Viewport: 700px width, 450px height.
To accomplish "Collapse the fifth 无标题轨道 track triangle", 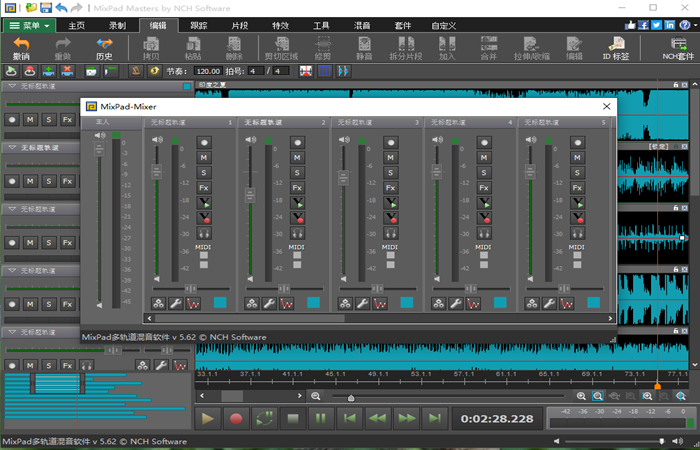I will pos(12,332).
